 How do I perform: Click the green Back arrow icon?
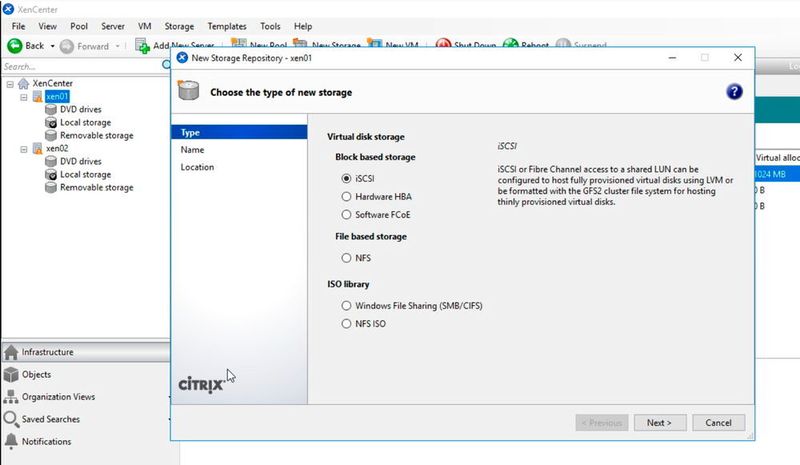tap(15, 46)
